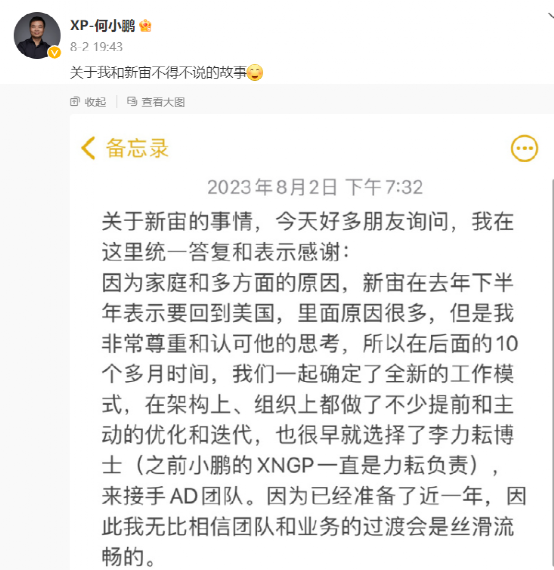Click the memo's last line 畅的。
This screenshot has width=554, height=570.
pos(129,557)
